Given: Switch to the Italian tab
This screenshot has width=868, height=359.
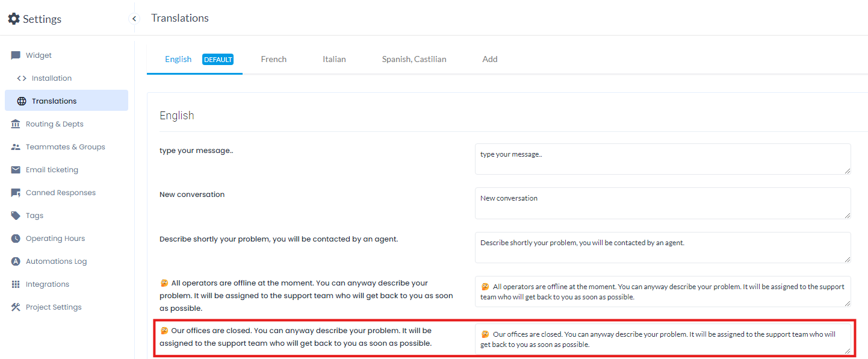Looking at the screenshot, I should coord(334,59).
